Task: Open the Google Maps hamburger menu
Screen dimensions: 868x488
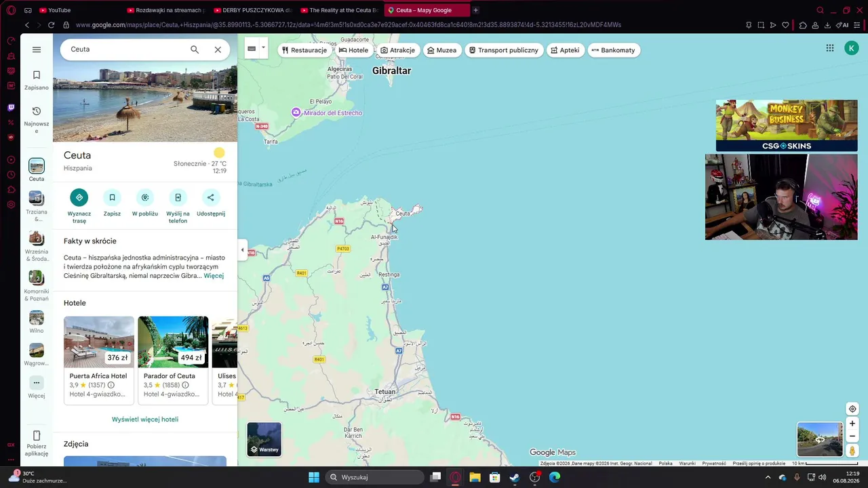Action: point(37,49)
